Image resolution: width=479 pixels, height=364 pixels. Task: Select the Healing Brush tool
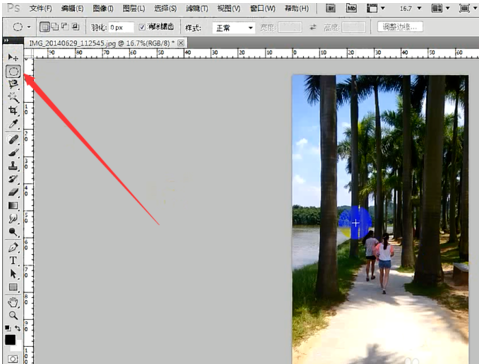pos(13,139)
